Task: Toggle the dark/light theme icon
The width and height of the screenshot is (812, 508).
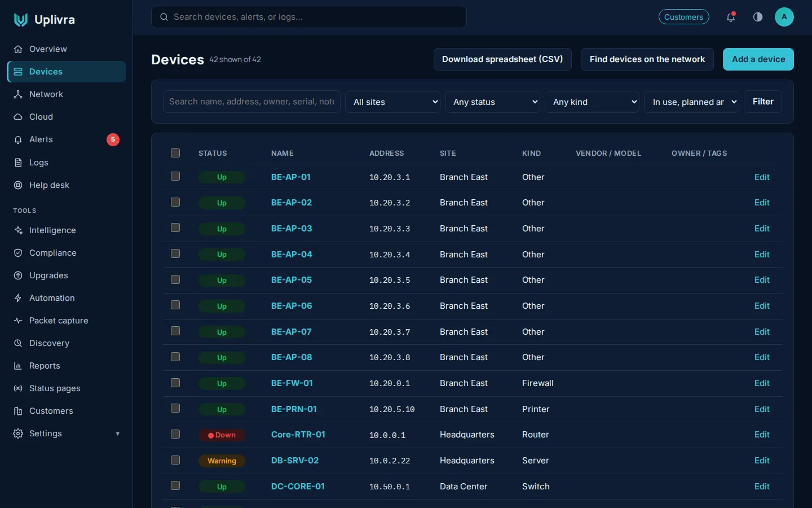Action: pos(758,17)
